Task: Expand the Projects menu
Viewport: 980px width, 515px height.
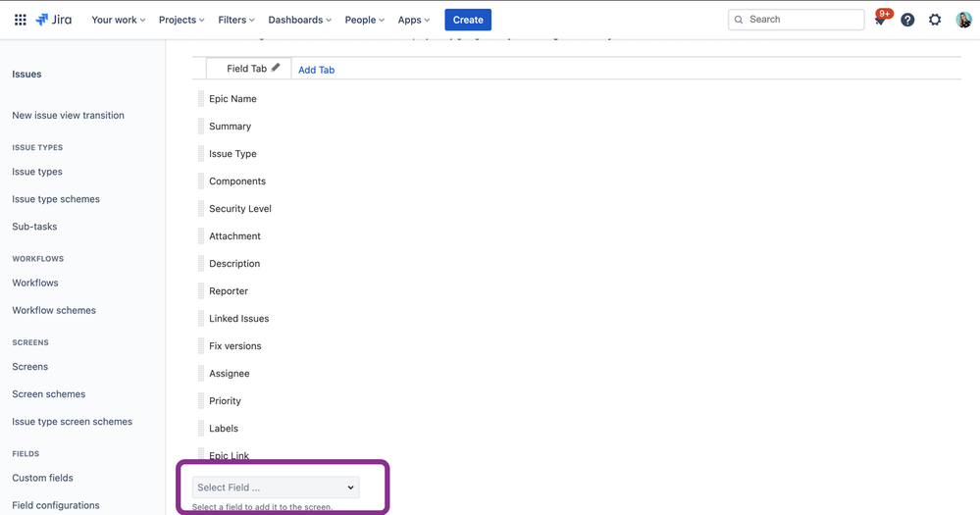Action: pos(181,20)
